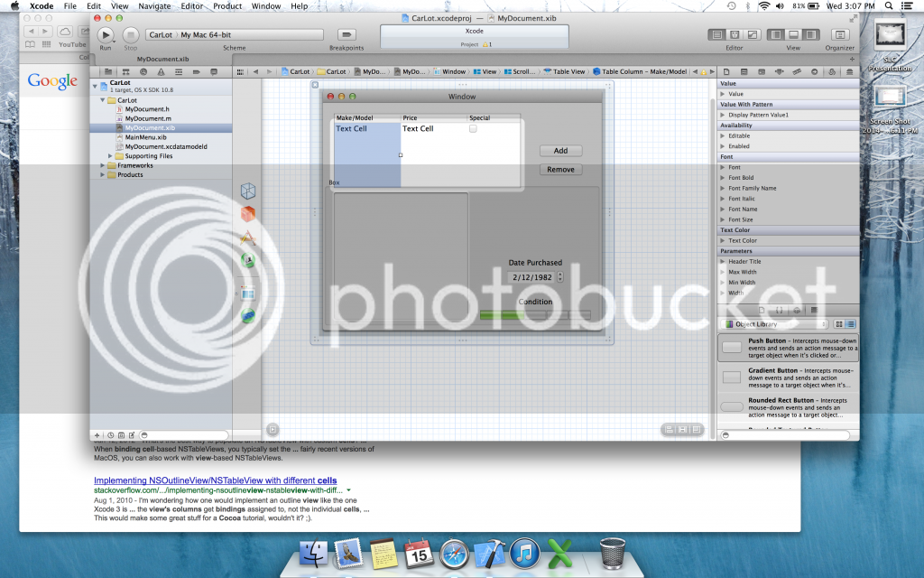Image resolution: width=924 pixels, height=578 pixels.
Task: Toggle the Utilities pane view button
Action: coord(811,35)
